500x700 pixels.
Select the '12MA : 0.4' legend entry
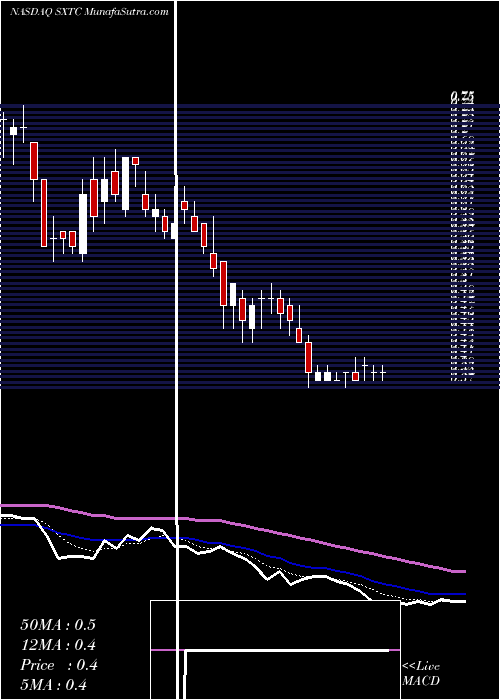[58, 645]
